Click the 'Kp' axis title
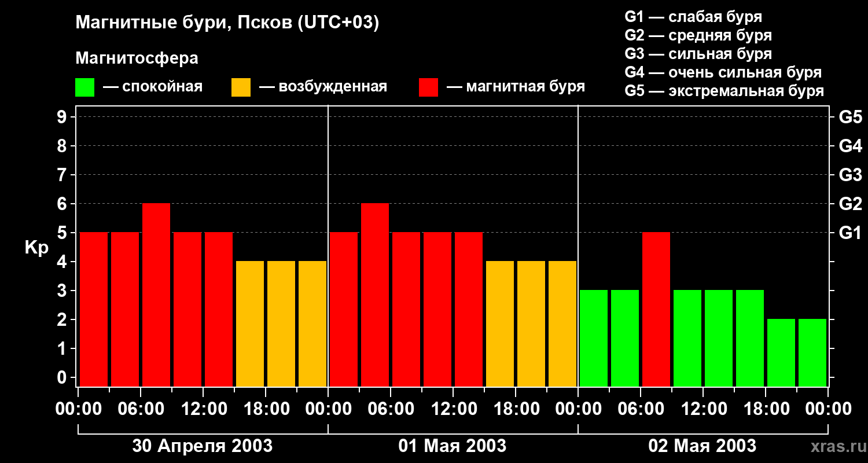868x463 pixels. pyautogui.click(x=36, y=248)
